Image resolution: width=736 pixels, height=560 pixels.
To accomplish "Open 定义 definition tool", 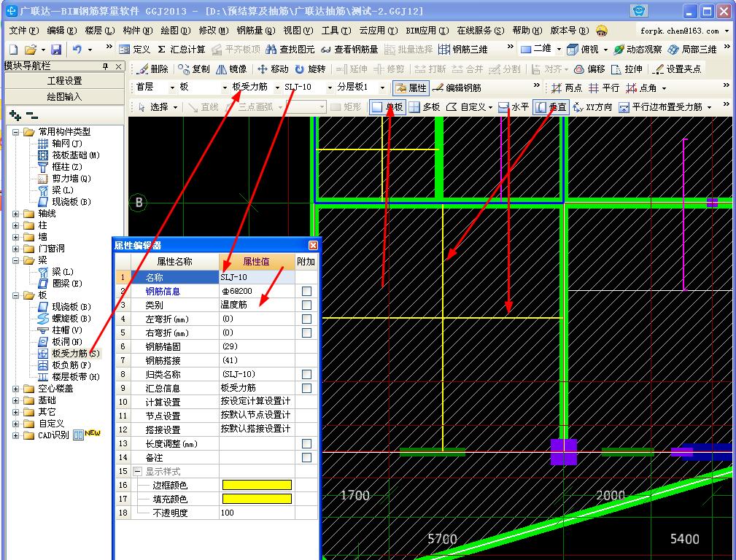I will (135, 50).
